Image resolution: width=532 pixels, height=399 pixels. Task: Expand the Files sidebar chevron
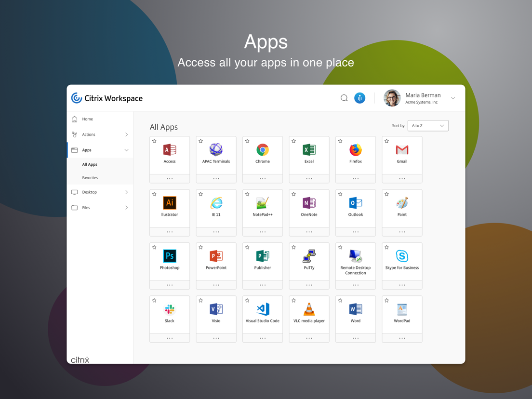[127, 208]
